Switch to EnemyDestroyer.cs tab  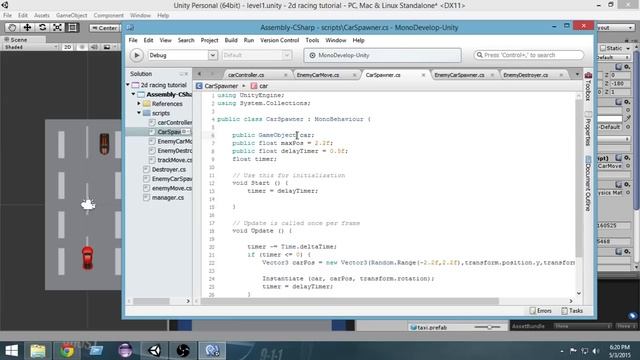pyautogui.click(x=526, y=75)
